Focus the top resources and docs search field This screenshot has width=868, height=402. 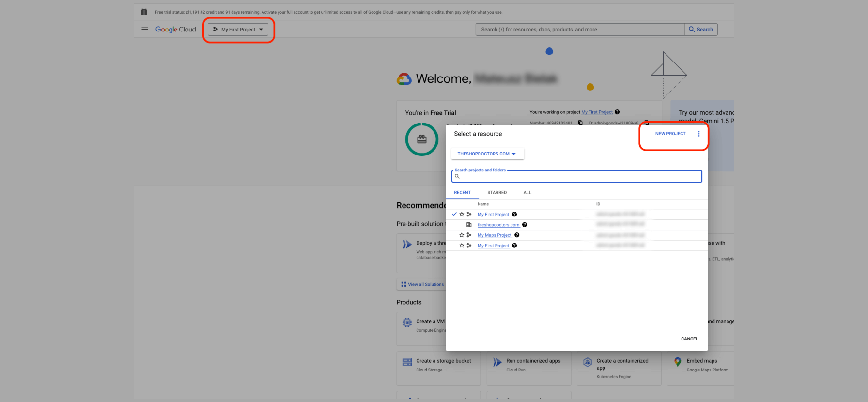[x=580, y=30]
